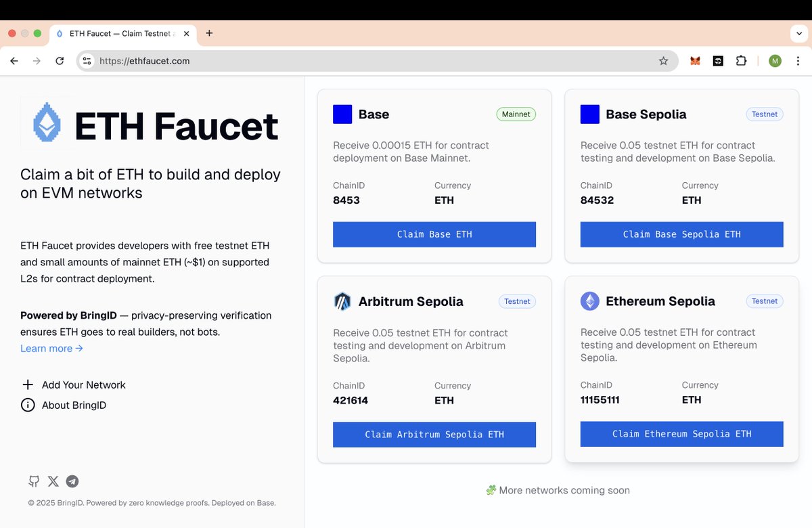Click the Base card title
This screenshot has width=812, height=528.
[374, 114]
